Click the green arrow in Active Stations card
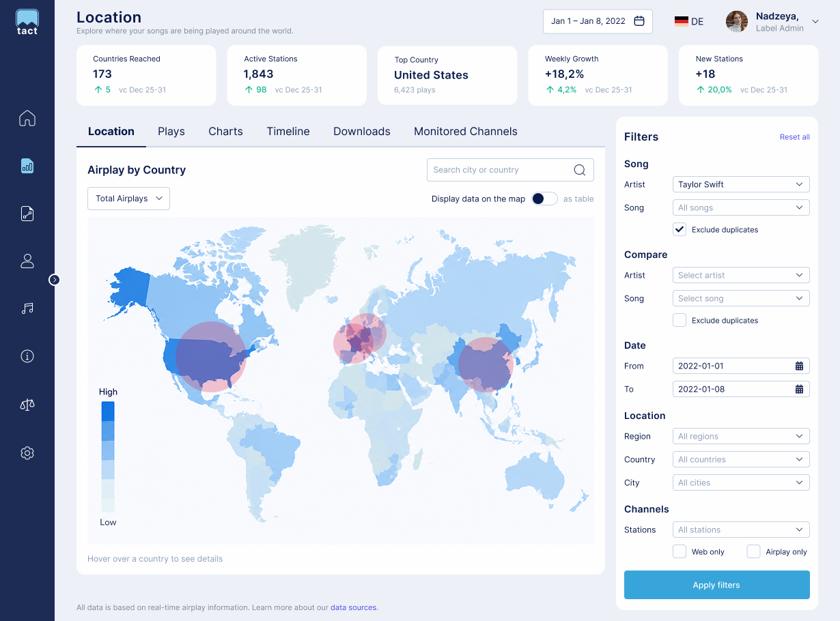 pos(249,89)
